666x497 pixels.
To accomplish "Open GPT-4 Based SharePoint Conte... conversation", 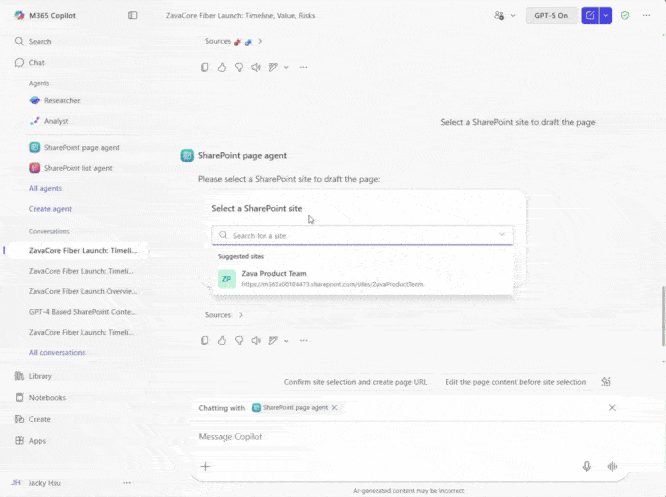I will pos(82,311).
